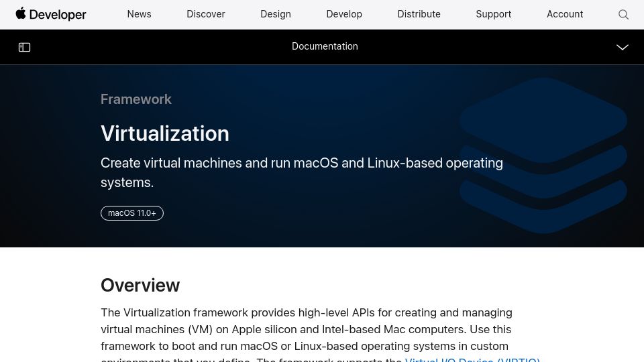Open the Apple Developer home logo
This screenshot has height=362, width=644.
tap(51, 14)
